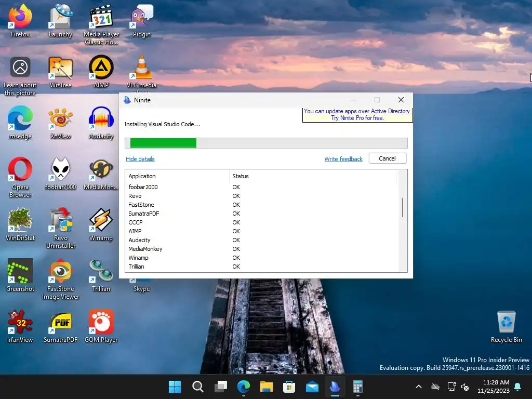Select the GOM Player desktop icon
The width and height of the screenshot is (532, 399).
[101, 326]
